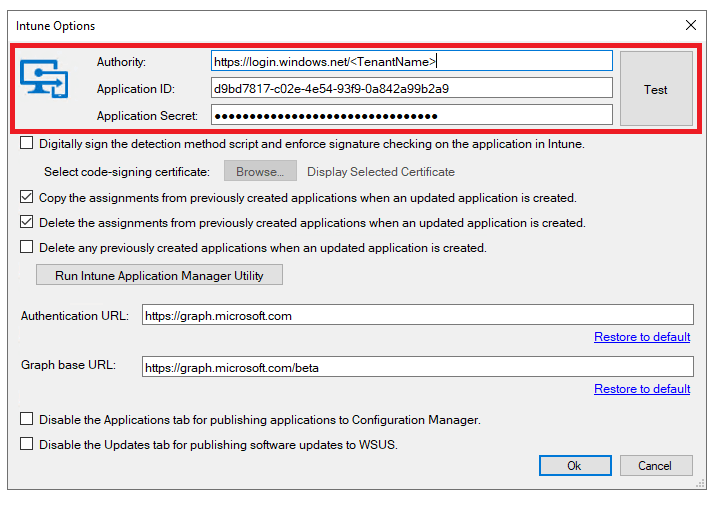Click Display Selected Certificate text
Image resolution: width=719 pixels, height=507 pixels.
[x=381, y=172]
